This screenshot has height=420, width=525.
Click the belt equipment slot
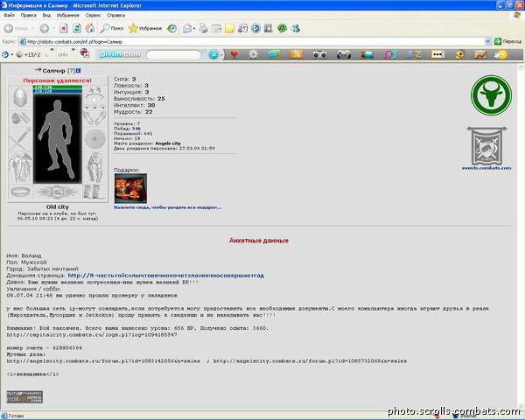[x=58, y=192]
